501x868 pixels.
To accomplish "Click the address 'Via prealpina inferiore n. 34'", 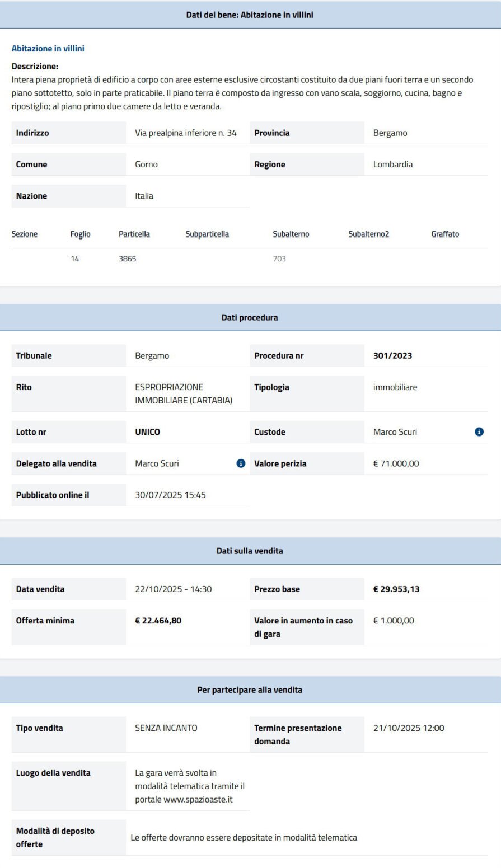I will 186,133.
